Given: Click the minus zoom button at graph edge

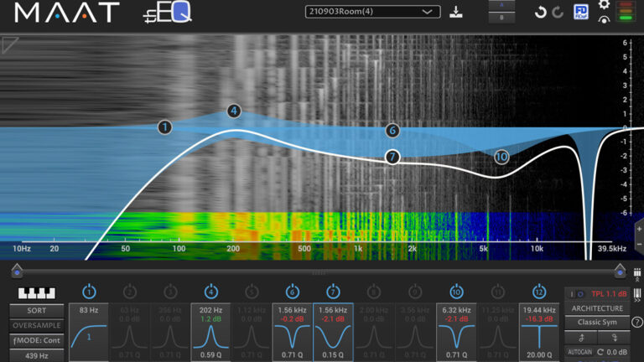Looking at the screenshot, I should 639,244.
